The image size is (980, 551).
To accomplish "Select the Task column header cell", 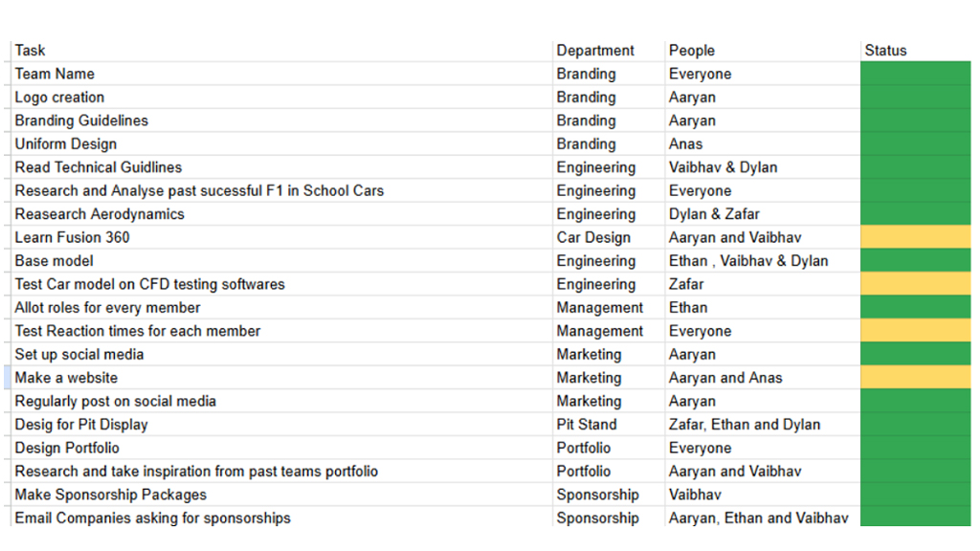I will [x=282, y=51].
